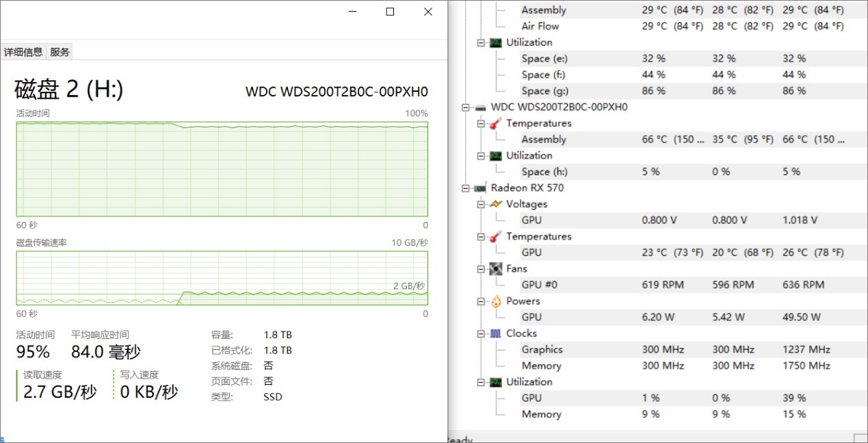Minimize the Task Manager window
Screen dimensions: 868x443
[x=352, y=12]
